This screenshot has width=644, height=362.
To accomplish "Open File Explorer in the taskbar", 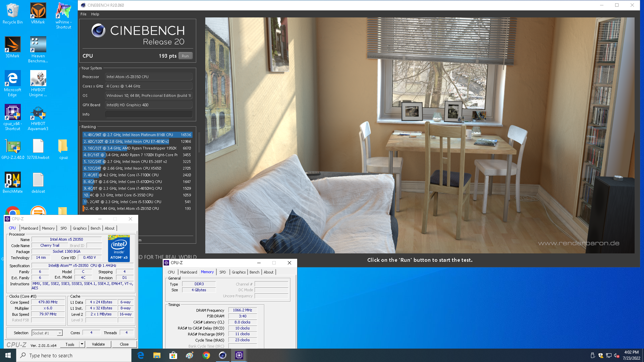I will click(x=157, y=355).
